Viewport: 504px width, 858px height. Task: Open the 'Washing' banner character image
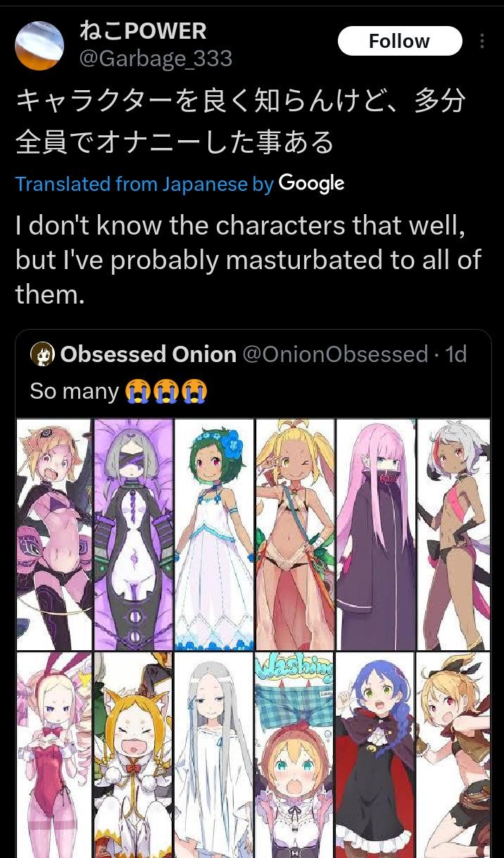click(295, 755)
